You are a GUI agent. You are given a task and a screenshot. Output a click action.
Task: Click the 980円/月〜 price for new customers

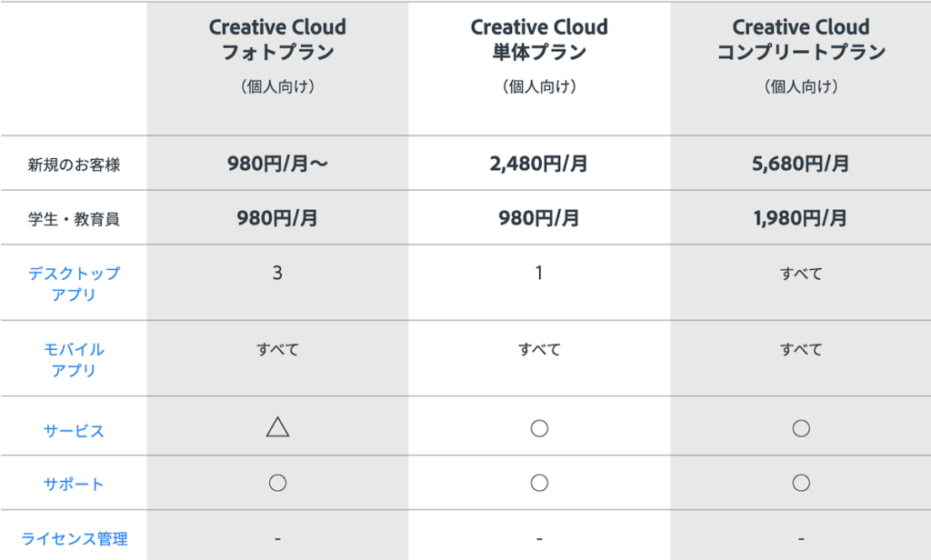[x=277, y=165]
